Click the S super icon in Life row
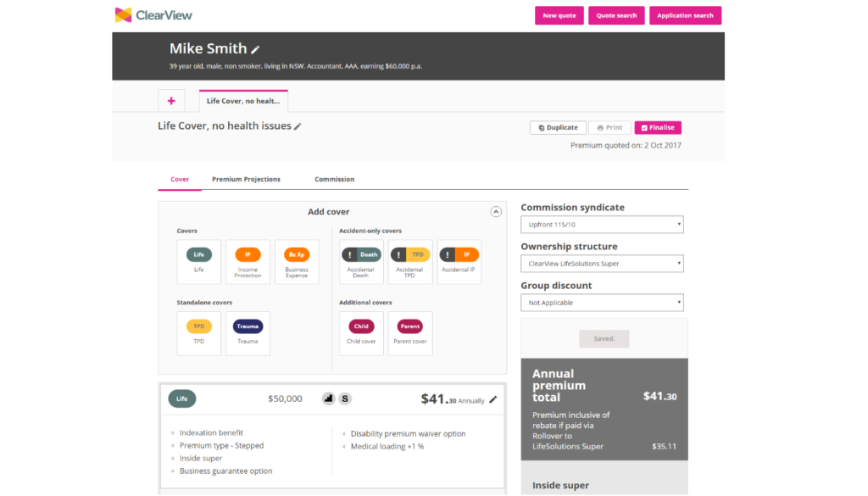 coord(345,398)
